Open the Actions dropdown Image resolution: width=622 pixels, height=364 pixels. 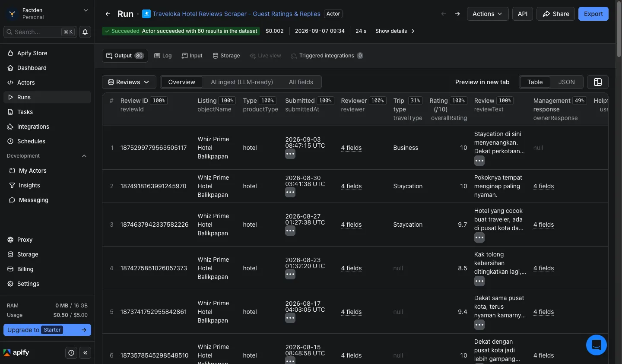[x=488, y=14]
